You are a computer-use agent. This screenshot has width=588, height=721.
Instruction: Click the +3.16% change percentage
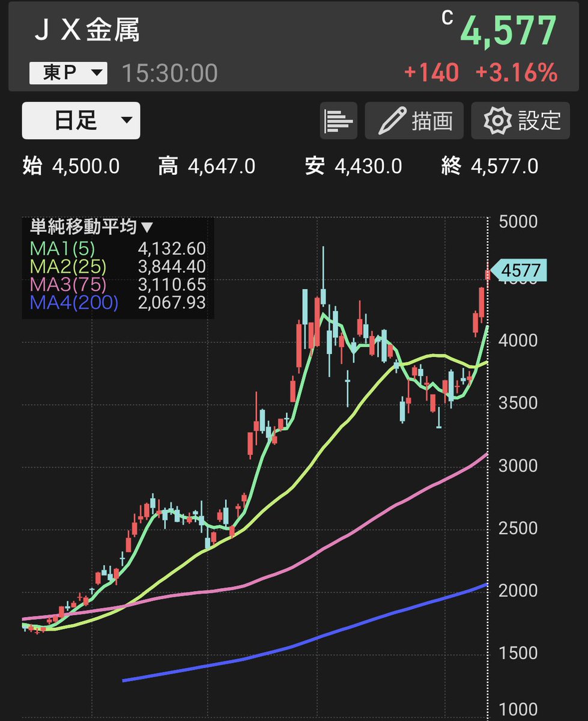517,73
